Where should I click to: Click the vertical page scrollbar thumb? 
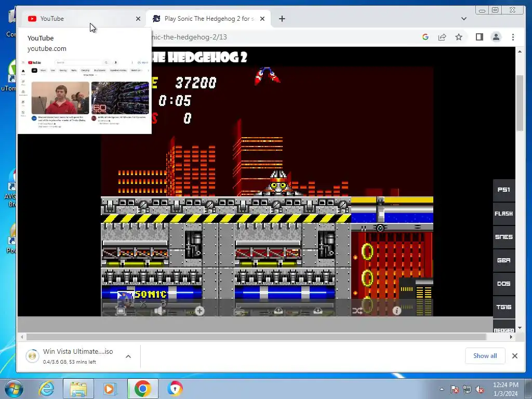point(520,103)
